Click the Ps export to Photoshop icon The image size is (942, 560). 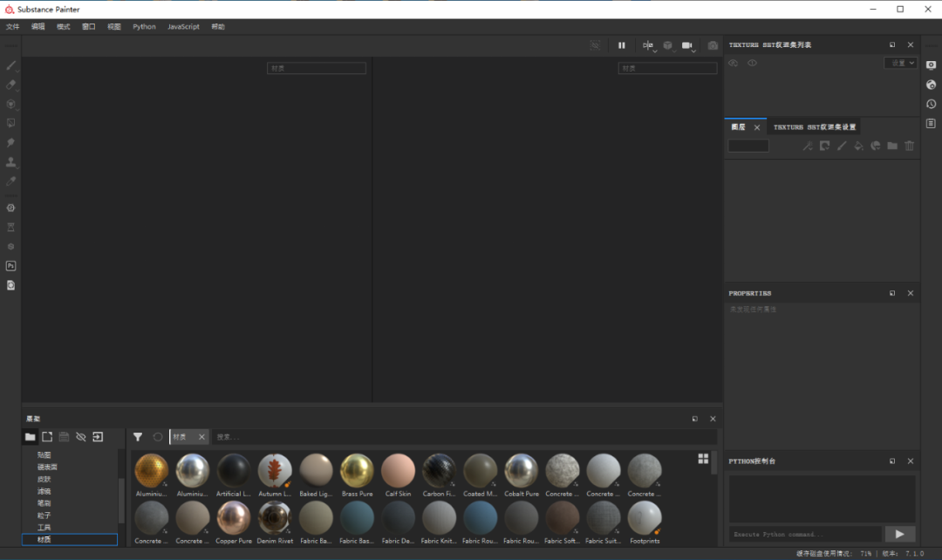click(10, 265)
